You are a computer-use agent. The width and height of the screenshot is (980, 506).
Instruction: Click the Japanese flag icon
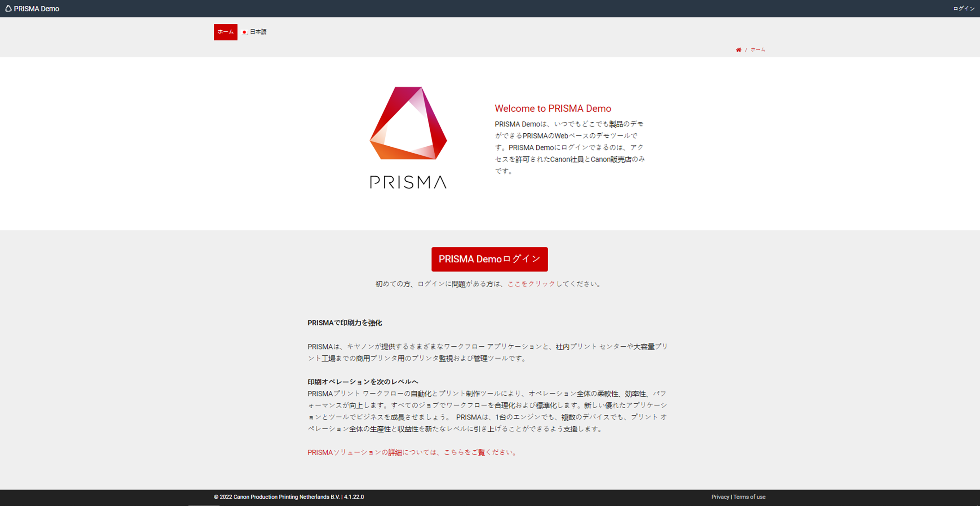coord(245,32)
